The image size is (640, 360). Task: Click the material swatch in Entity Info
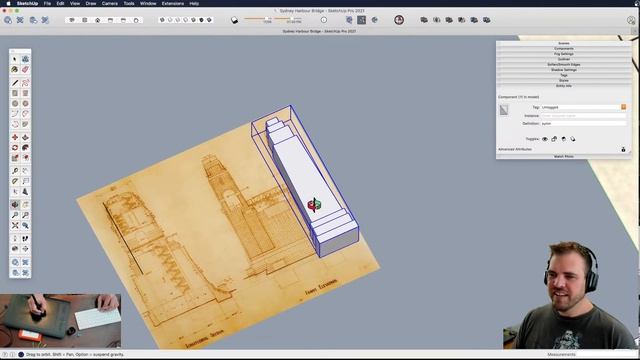pyautogui.click(x=504, y=110)
